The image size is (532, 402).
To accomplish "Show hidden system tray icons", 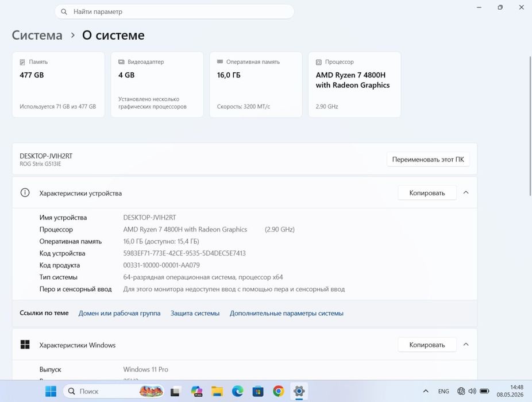I will [x=426, y=391].
